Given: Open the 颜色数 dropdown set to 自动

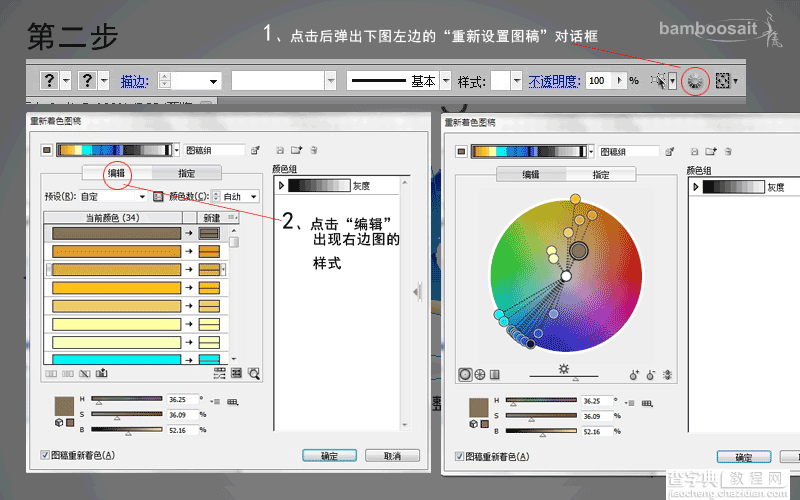Looking at the screenshot, I should point(240,196).
